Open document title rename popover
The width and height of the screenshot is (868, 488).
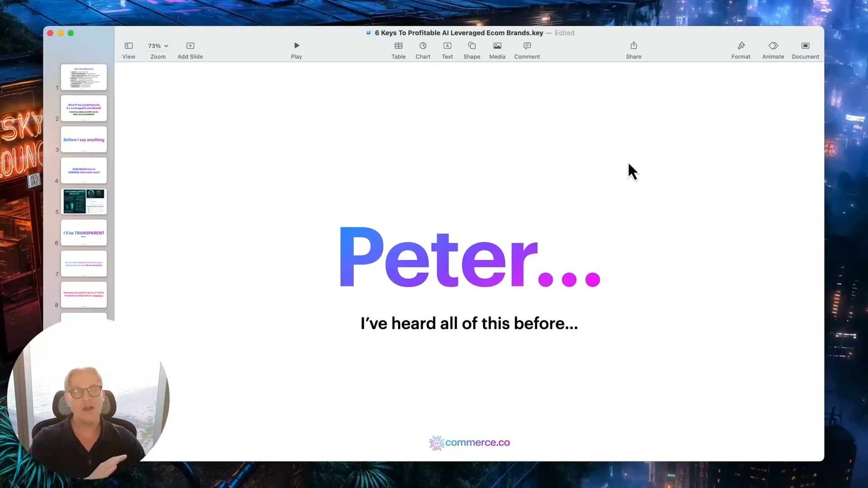point(459,33)
